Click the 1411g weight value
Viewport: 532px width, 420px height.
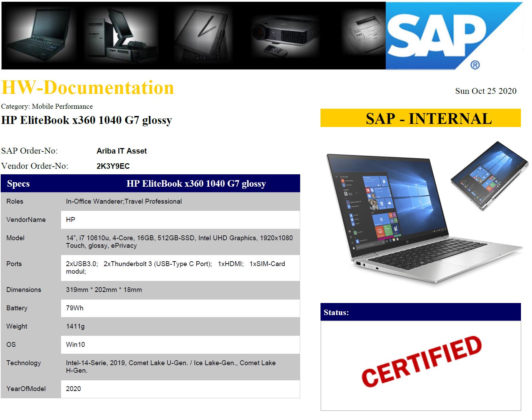tap(75, 326)
